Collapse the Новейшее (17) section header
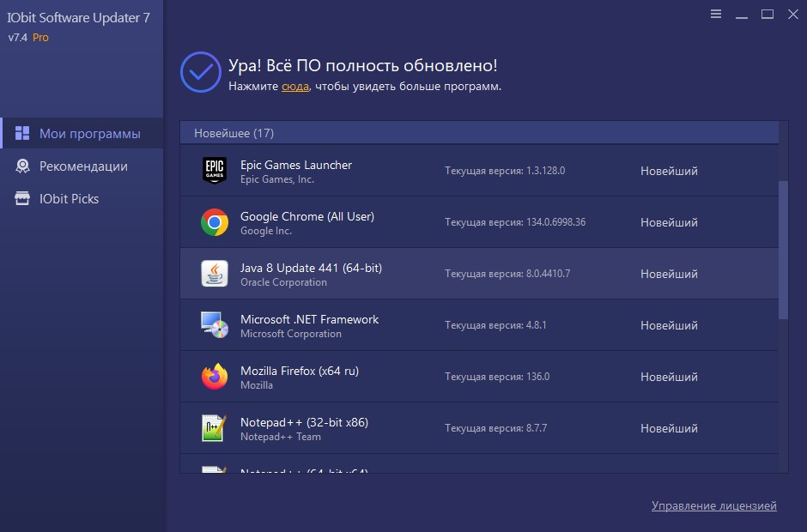The width and height of the screenshot is (807, 532). click(479, 133)
